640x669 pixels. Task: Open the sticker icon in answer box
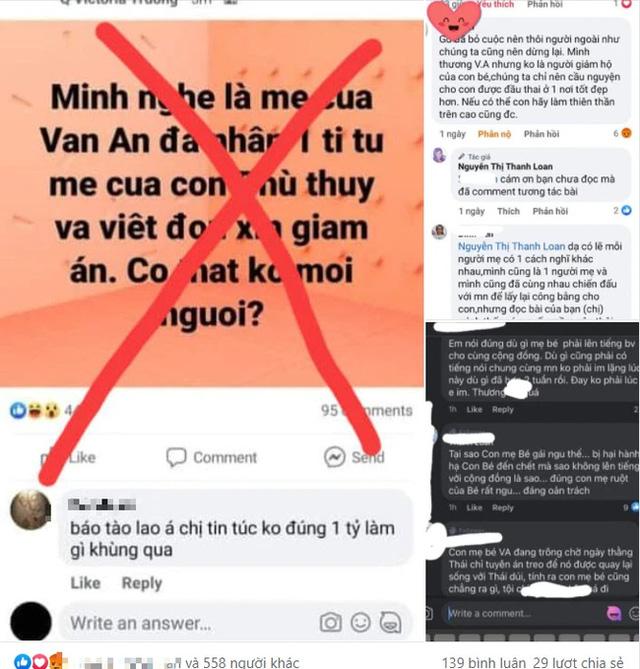pos(390,622)
